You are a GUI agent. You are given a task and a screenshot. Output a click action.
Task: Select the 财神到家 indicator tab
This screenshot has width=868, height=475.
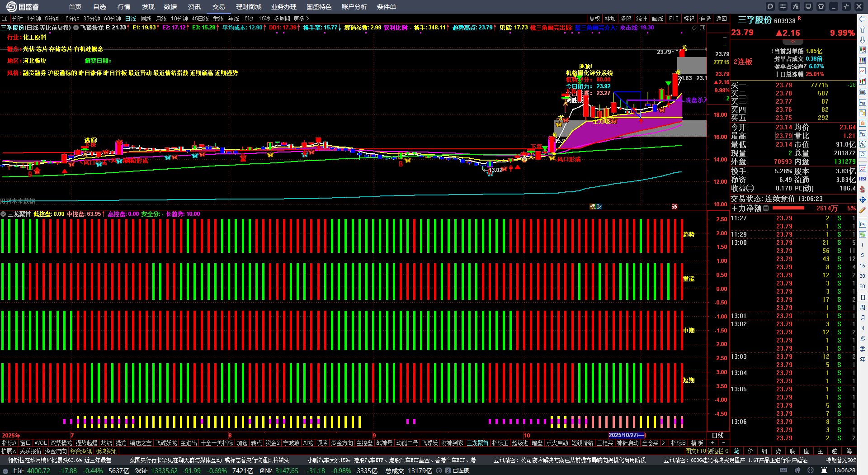(x=452, y=443)
